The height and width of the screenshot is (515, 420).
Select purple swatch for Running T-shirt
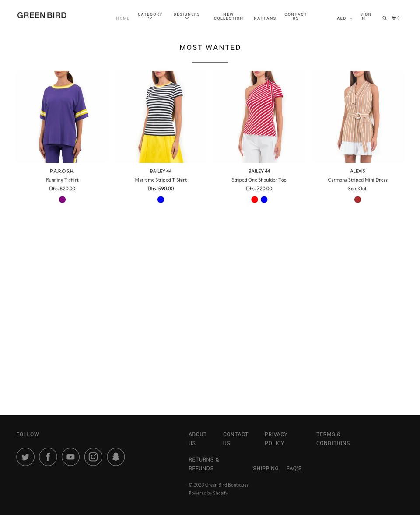coord(63,200)
